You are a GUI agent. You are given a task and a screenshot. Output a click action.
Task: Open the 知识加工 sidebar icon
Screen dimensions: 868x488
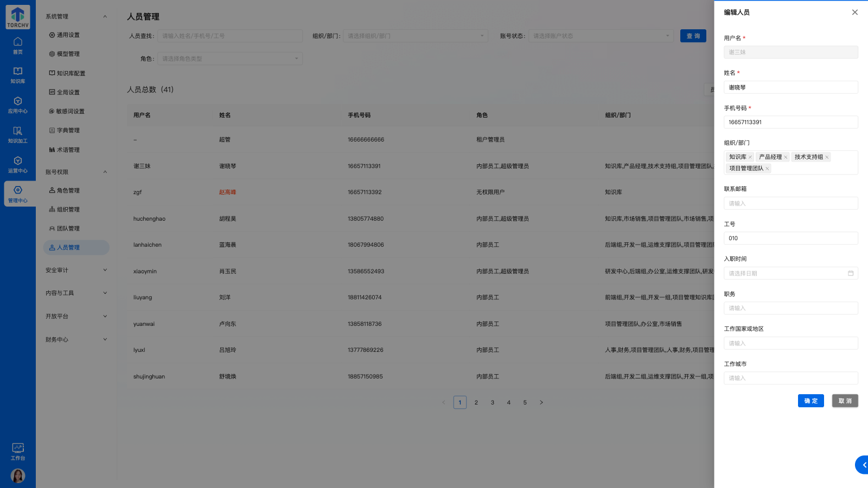coord(18,136)
